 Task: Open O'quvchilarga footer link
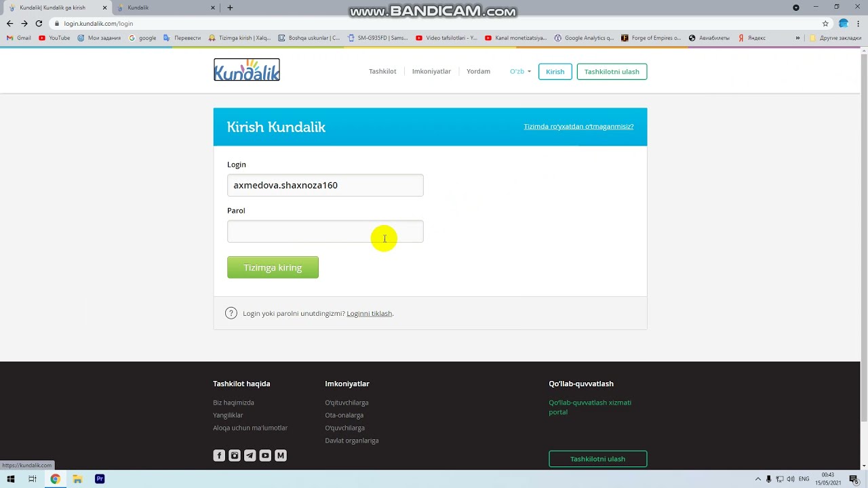click(x=344, y=428)
